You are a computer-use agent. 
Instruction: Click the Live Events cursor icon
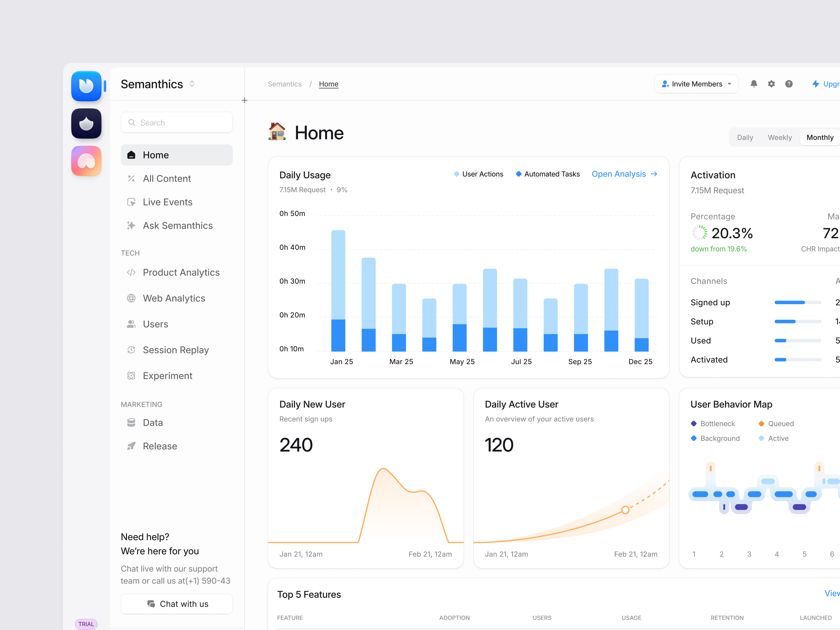click(132, 202)
